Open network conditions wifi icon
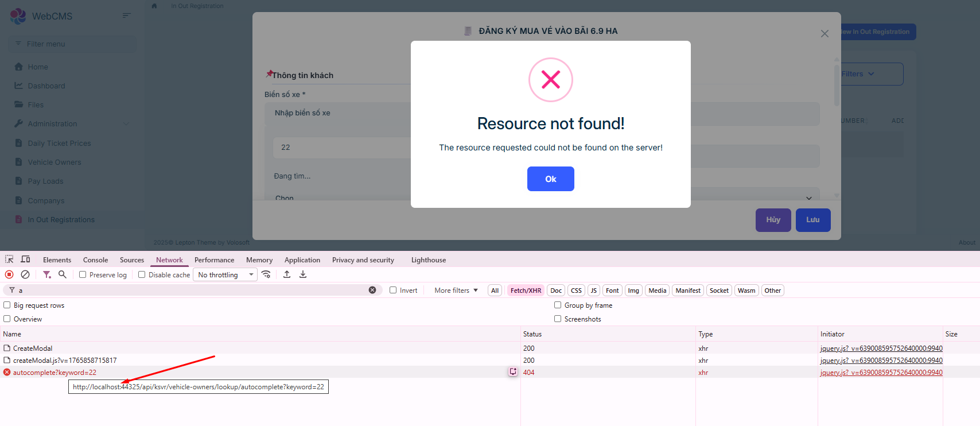980x426 pixels. (266, 275)
